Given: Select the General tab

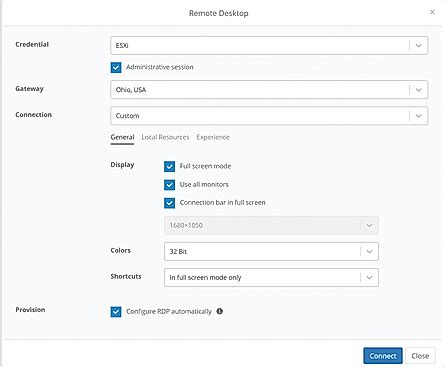Looking at the screenshot, I should tap(122, 137).
